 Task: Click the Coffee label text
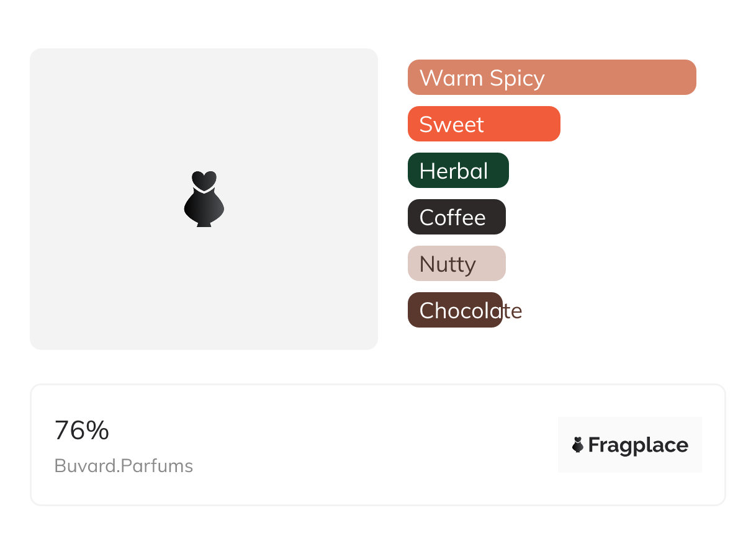pos(452,218)
